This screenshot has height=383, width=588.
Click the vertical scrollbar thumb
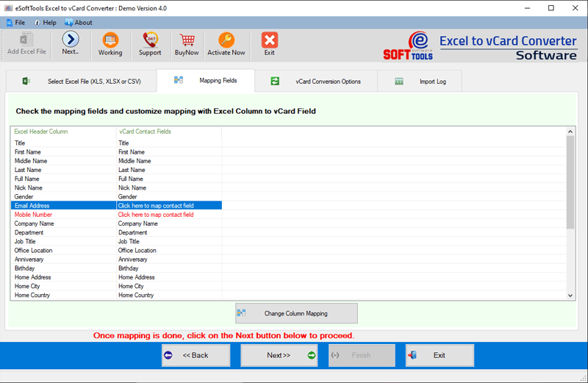[570, 182]
